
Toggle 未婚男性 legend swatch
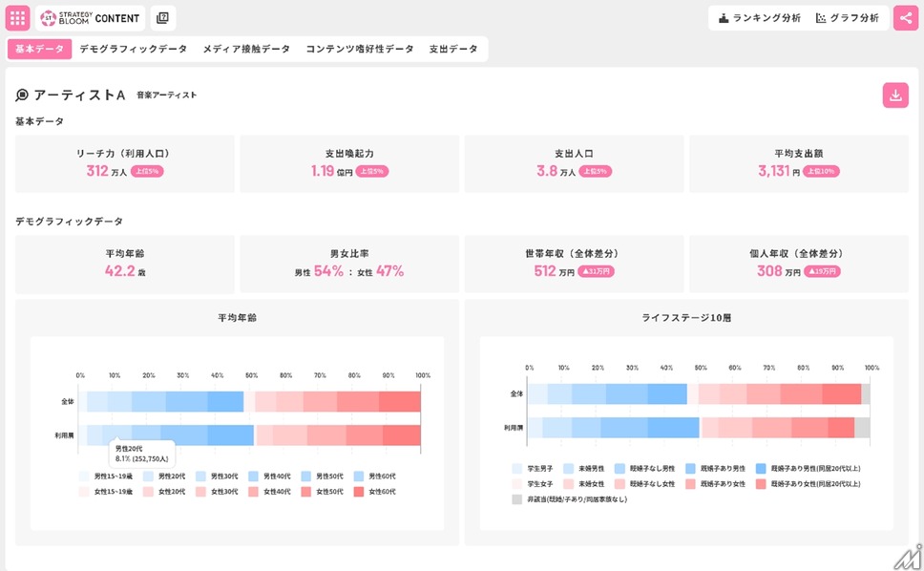click(568, 469)
